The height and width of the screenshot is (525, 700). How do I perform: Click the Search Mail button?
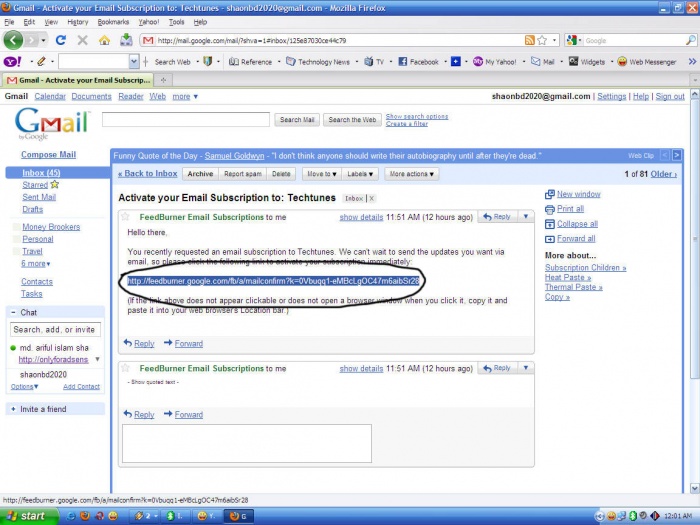(297, 120)
